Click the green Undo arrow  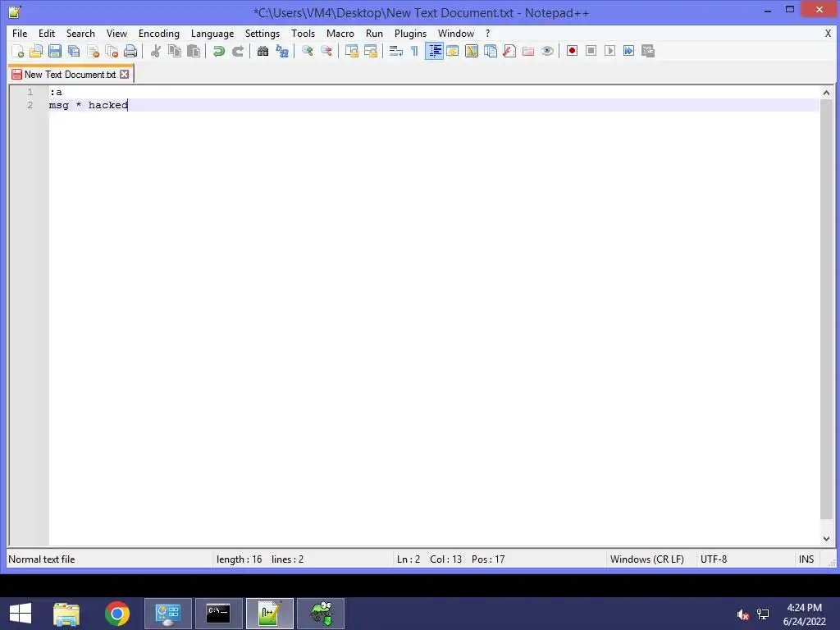(218, 51)
